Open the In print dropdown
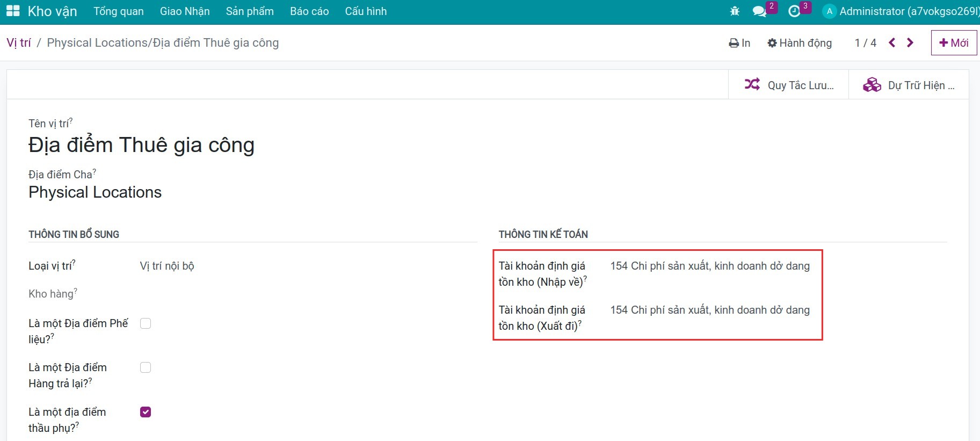The image size is (980, 441). pyautogui.click(x=739, y=43)
